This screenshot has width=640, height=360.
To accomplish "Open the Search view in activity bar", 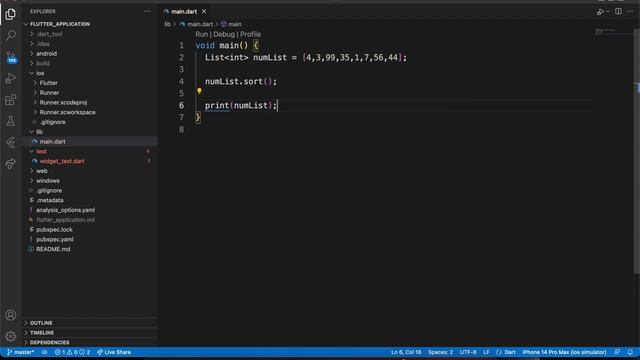I will (11, 35).
